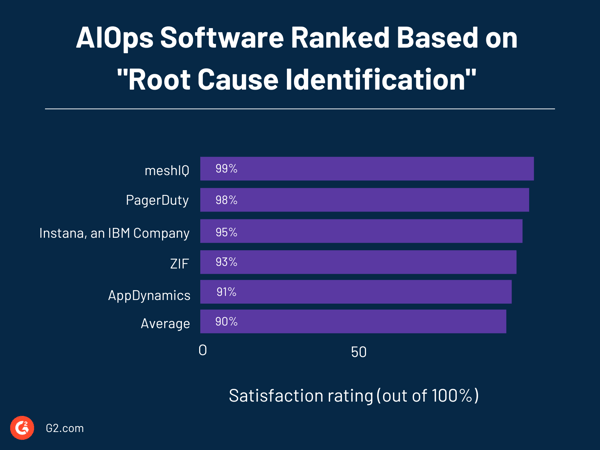Image resolution: width=600 pixels, height=450 pixels.
Task: Click the AppDynamics label
Action: pos(149,295)
